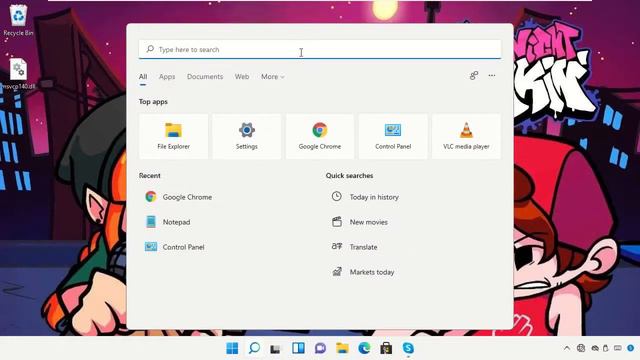Screen dimensions: 640x360
Task: Open Google Chrome in Recent list
Action: [x=179, y=197]
